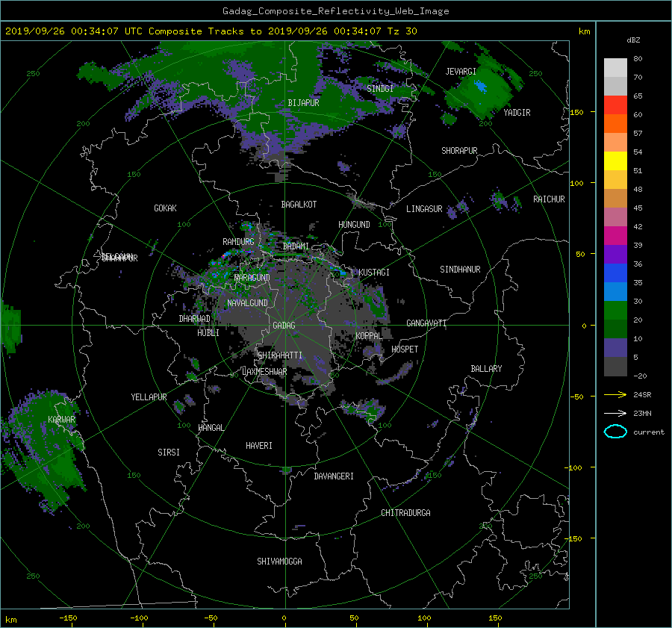Click the HANGAL city label
This screenshot has height=628, width=672.
click(211, 428)
